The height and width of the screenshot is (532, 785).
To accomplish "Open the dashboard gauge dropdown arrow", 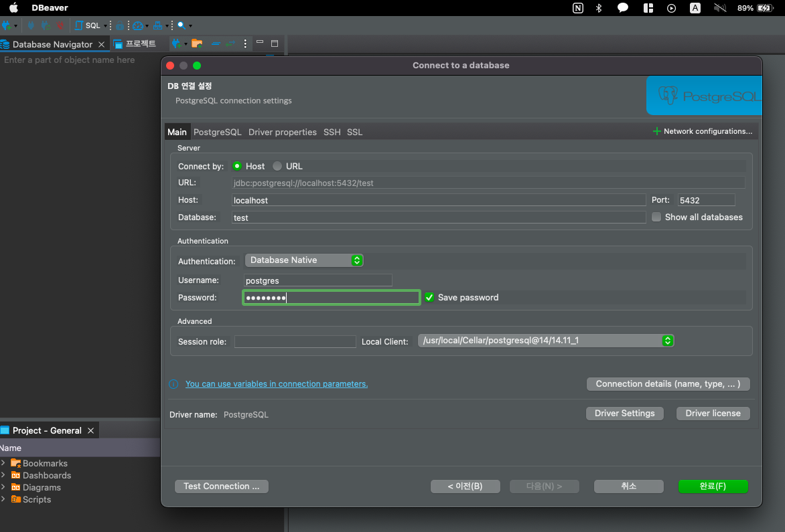I will click(147, 26).
